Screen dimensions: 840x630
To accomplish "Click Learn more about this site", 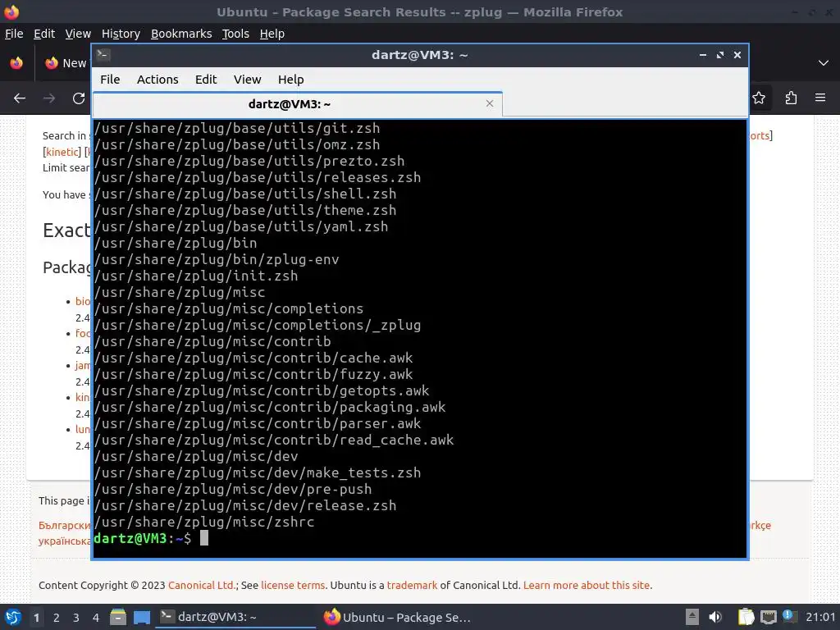I will coord(587,585).
